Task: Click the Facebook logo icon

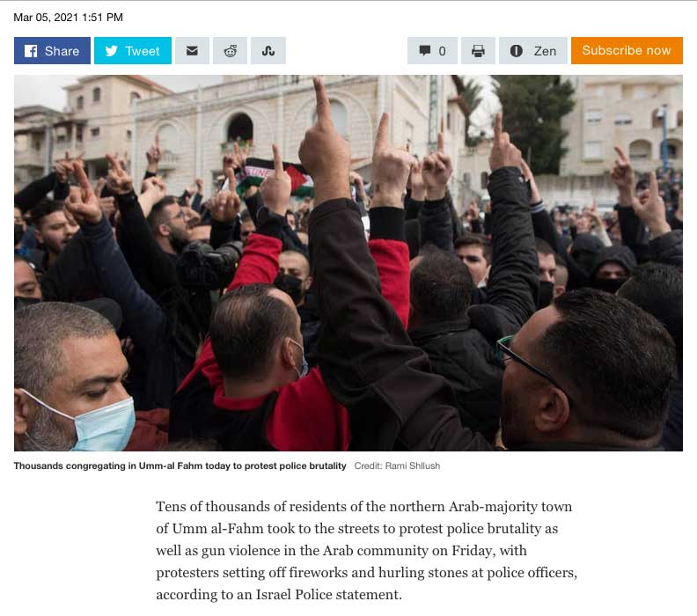Action: (31, 51)
